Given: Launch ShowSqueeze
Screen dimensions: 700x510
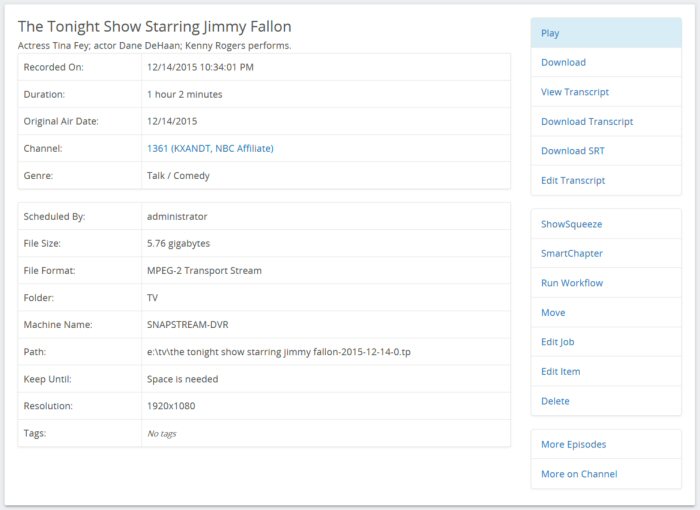Looking at the screenshot, I should (606, 224).
